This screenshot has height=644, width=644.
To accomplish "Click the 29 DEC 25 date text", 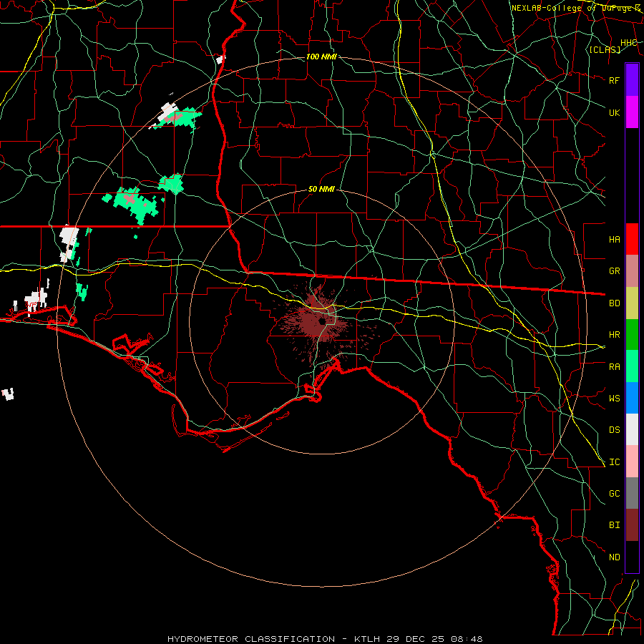I will (x=416, y=639).
